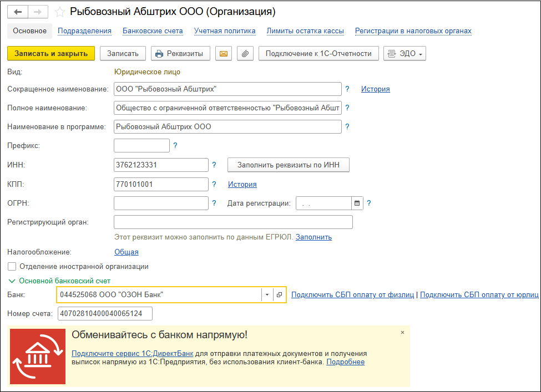Expand the bank selection dropdown arrow
Viewport: 541px width, 392px height.
[267, 295]
